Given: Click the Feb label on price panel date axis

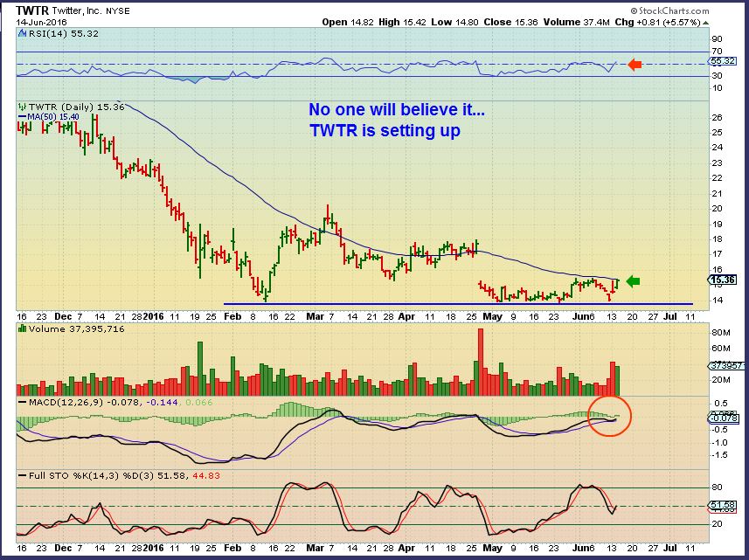Looking at the screenshot, I should (232, 316).
